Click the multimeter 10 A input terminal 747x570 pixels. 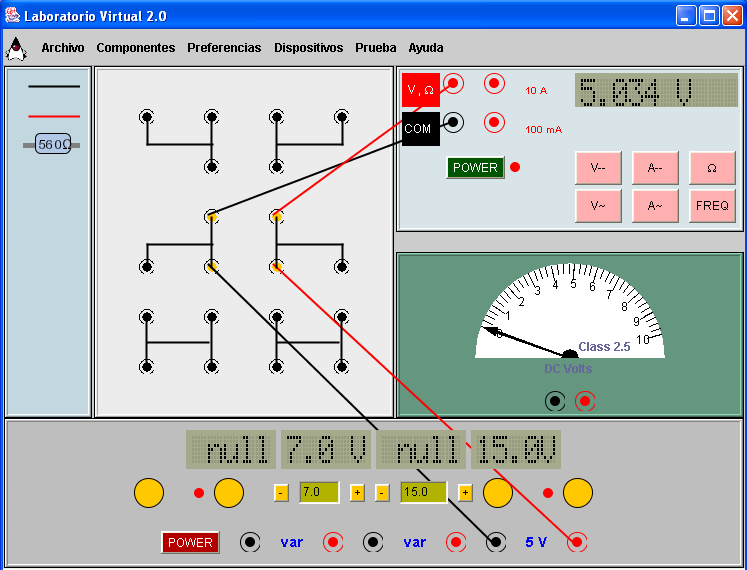494,84
